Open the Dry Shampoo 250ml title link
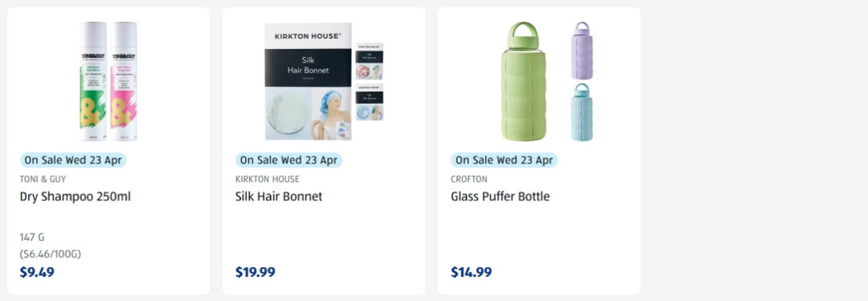 [x=76, y=197]
